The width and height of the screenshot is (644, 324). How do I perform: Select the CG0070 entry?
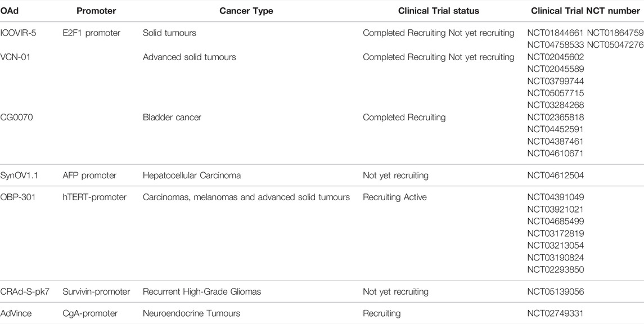pos(17,118)
